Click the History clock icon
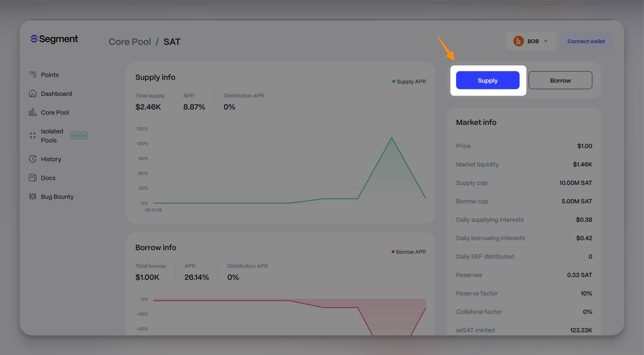 [x=33, y=159]
